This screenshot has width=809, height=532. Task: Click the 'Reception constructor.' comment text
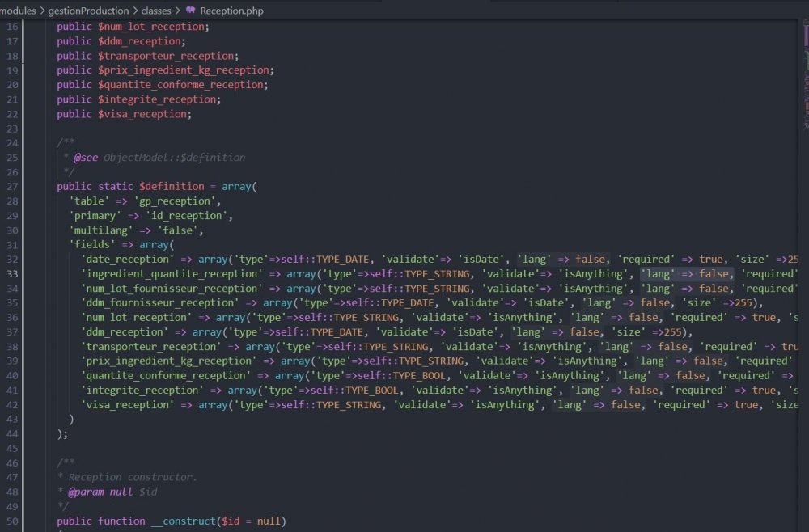coord(132,478)
